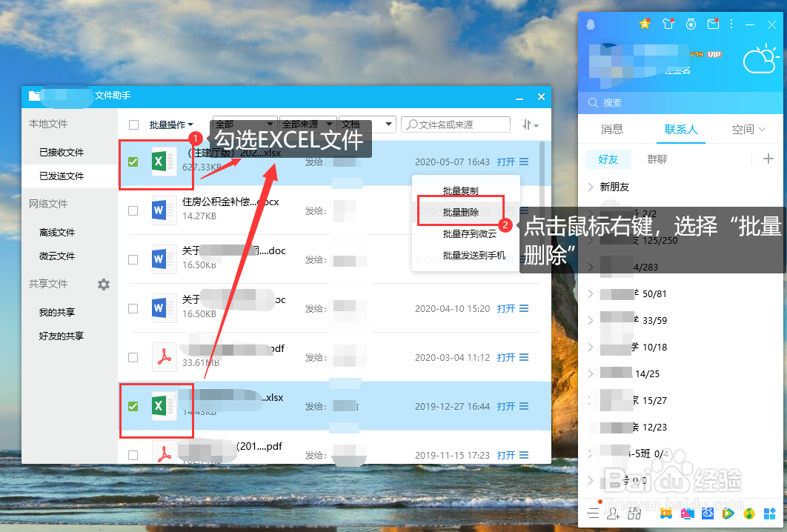This screenshot has width=787, height=532.
Task: Open the row menu icon for 2019-11-15 17:23 file
Action: pos(524,455)
